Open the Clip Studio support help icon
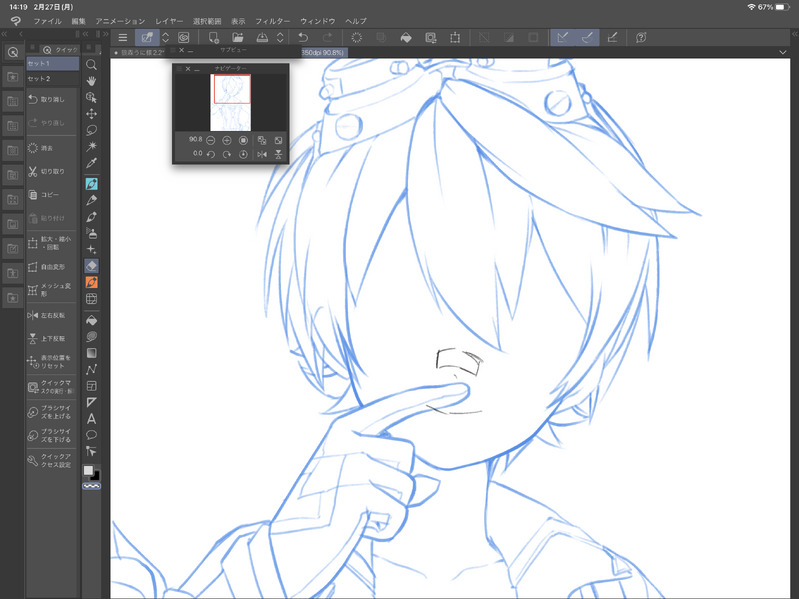799x599 pixels. (x=641, y=38)
